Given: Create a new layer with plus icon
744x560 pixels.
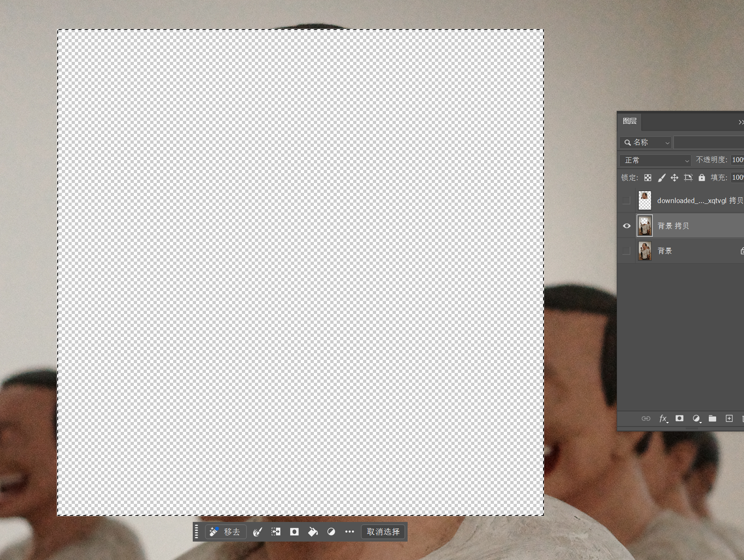Looking at the screenshot, I should tap(729, 418).
